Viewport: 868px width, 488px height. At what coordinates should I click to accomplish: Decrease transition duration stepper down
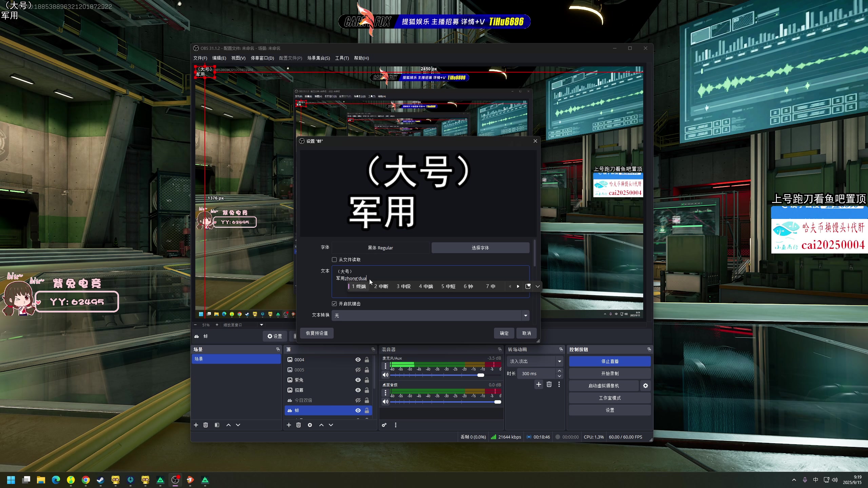pos(559,376)
